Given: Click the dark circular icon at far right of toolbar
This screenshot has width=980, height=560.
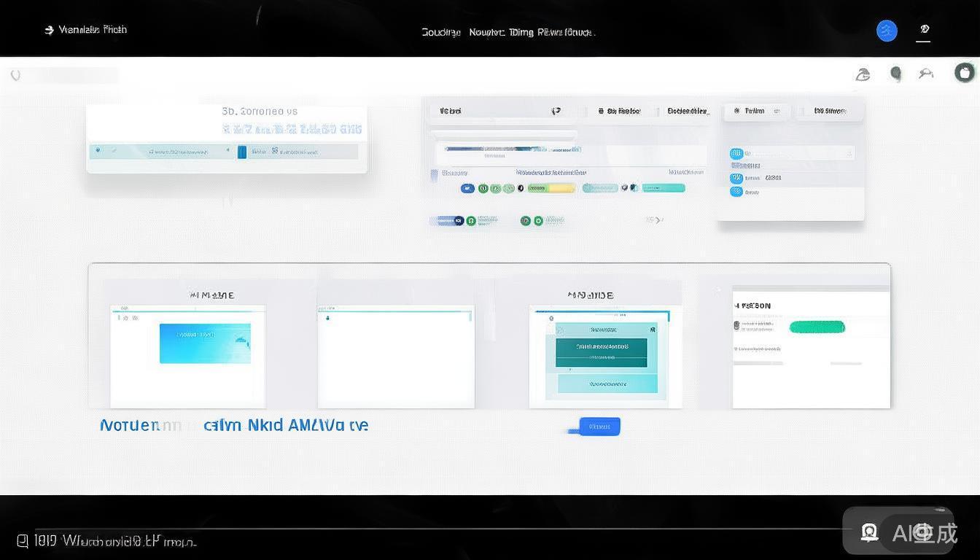Looking at the screenshot, I should click(x=965, y=72).
